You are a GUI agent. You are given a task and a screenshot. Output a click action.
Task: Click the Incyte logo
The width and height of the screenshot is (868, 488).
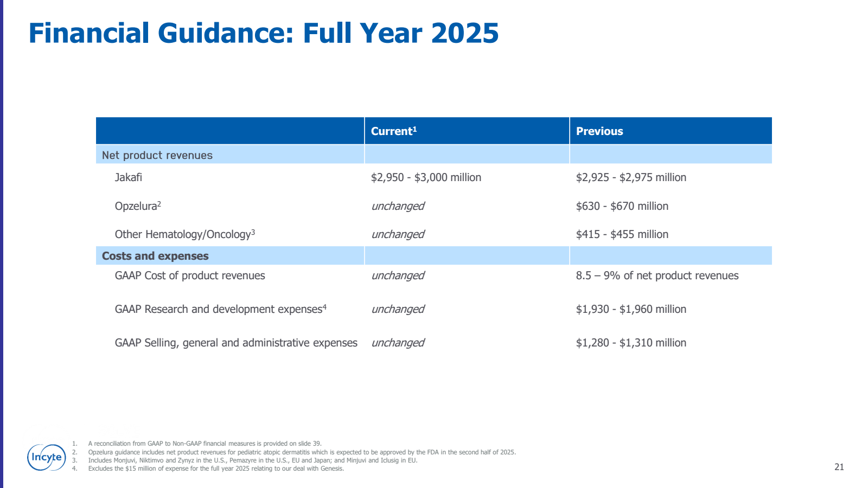tap(47, 457)
